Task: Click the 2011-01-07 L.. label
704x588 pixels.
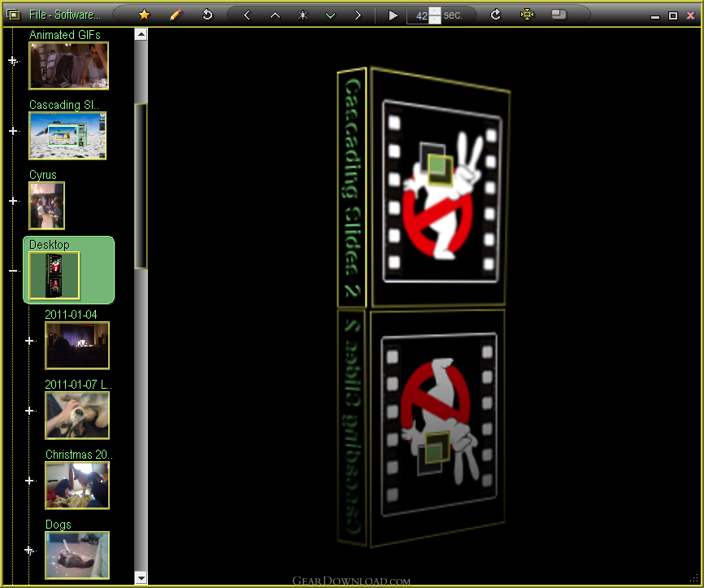Action: (79, 385)
